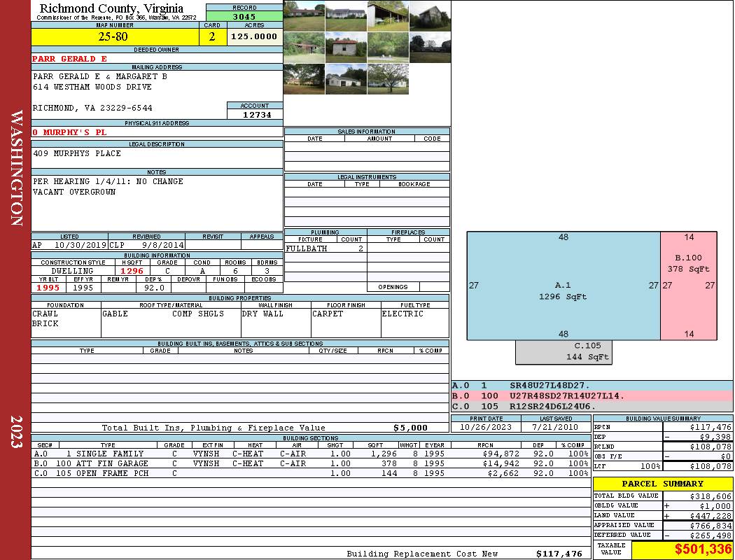This screenshot has height=560, width=735.
Task: Click the RPCN value $2,662
Action: click(x=503, y=473)
